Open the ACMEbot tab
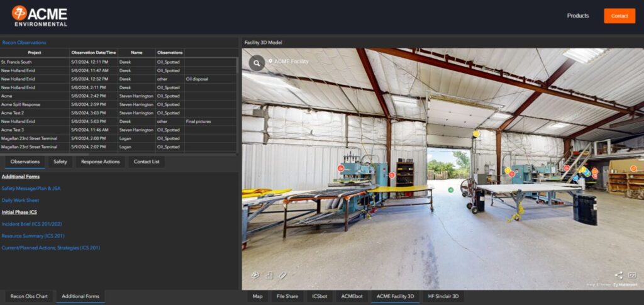Image resolution: width=644 pixels, height=305 pixels. coord(352,296)
